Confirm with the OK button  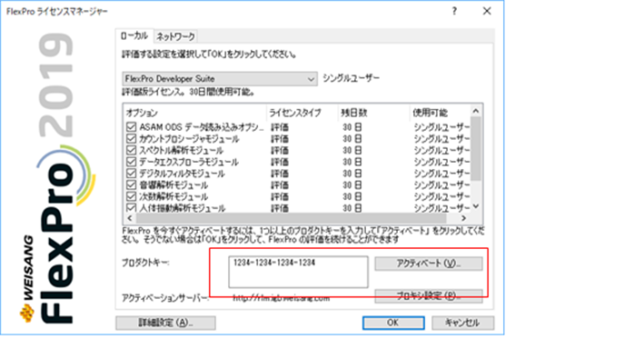[x=393, y=323]
